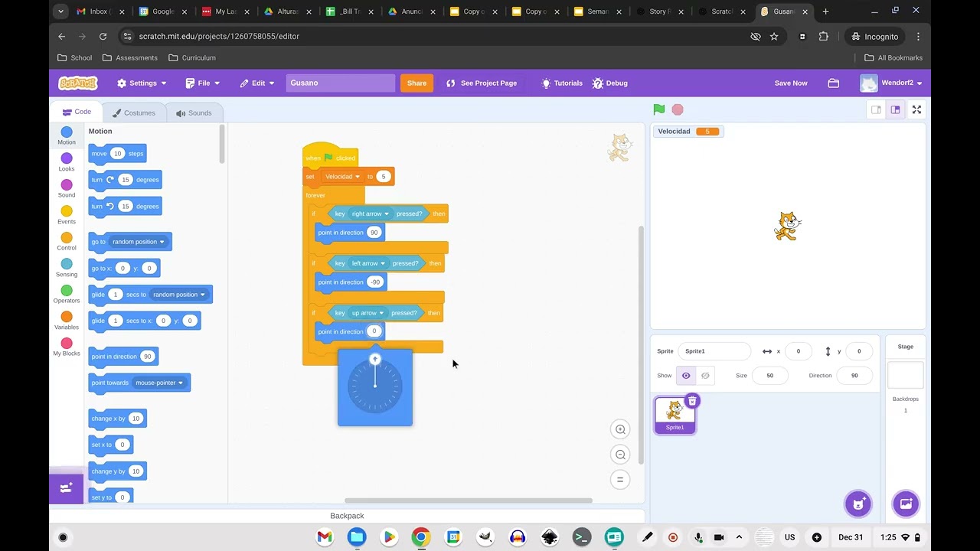The image size is (980, 551).
Task: Open Edit menu dropdown
Action: pos(256,83)
